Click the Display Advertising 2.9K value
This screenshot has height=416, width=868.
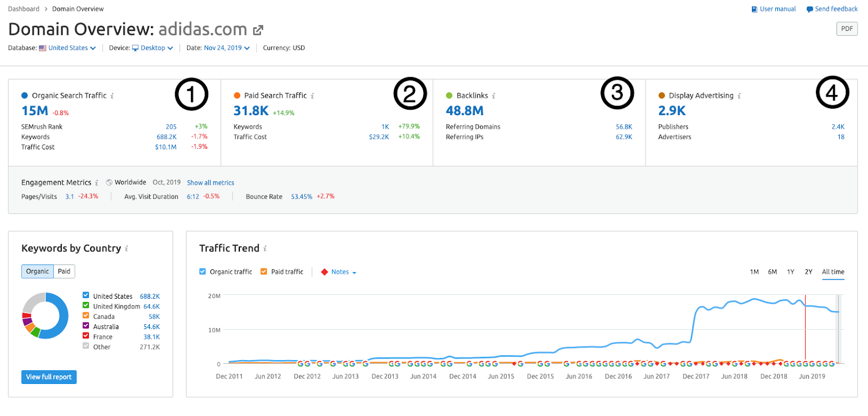coord(672,111)
